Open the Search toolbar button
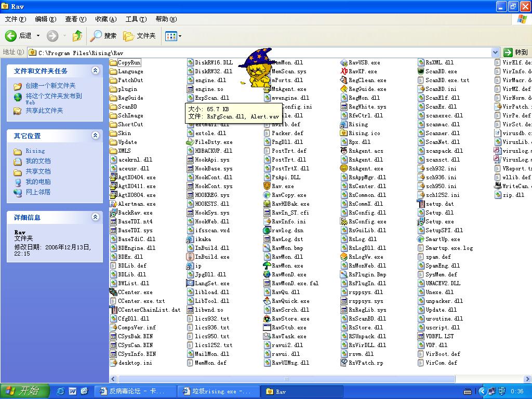The height and width of the screenshot is (399, 532). (x=103, y=36)
